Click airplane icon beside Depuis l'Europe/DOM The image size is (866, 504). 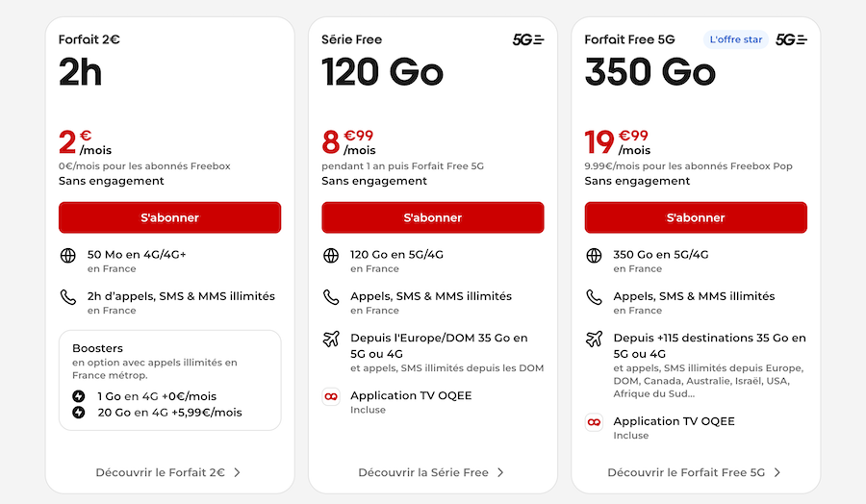(x=331, y=339)
